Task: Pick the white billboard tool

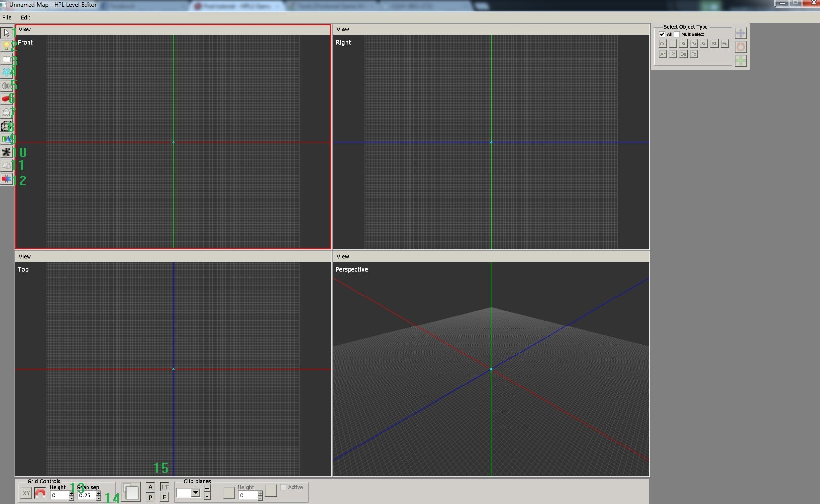Action: tap(6, 59)
